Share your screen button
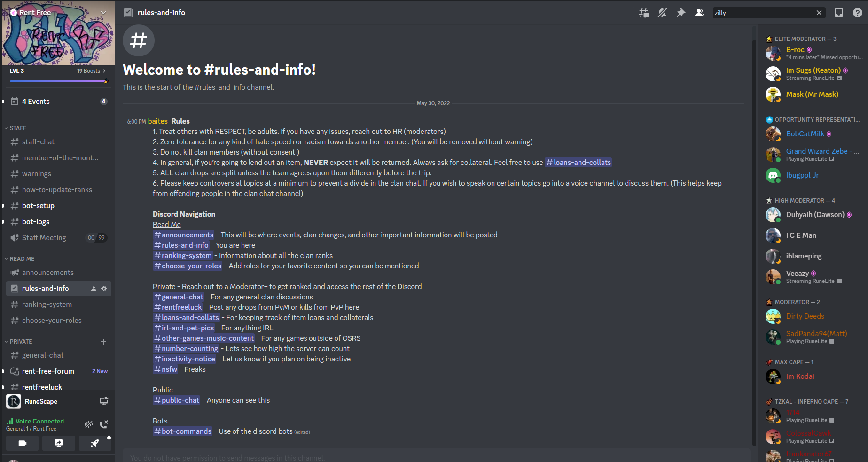Image resolution: width=868 pixels, height=462 pixels. pyautogui.click(x=58, y=443)
